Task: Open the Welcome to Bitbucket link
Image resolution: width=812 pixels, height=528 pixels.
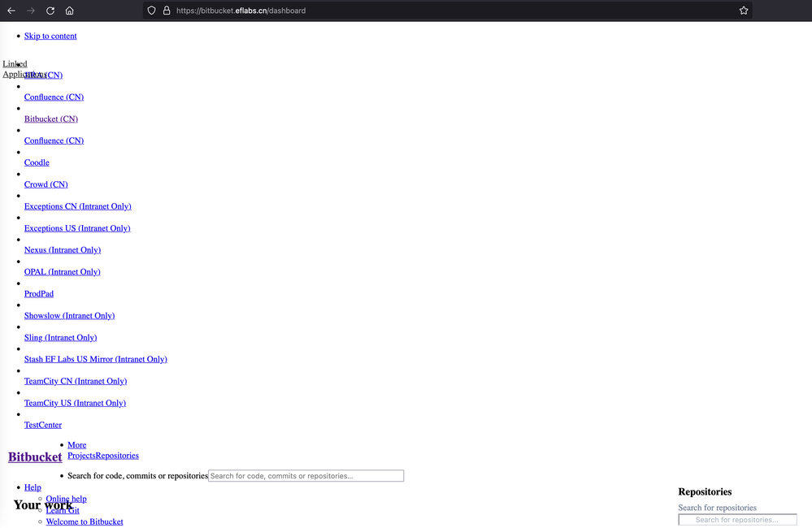Action: click(x=85, y=522)
